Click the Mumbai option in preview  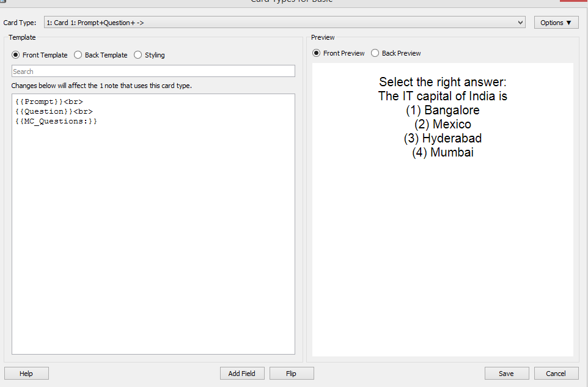click(x=443, y=152)
